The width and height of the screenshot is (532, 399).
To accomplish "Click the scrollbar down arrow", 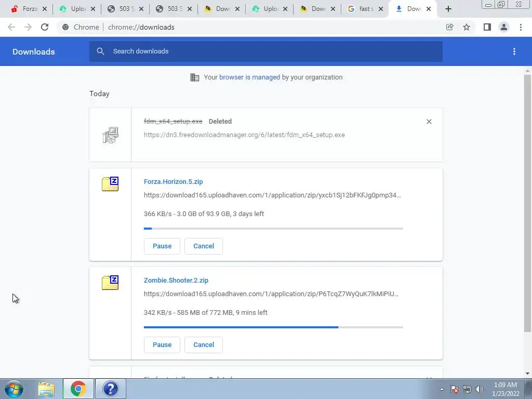I will (x=528, y=374).
